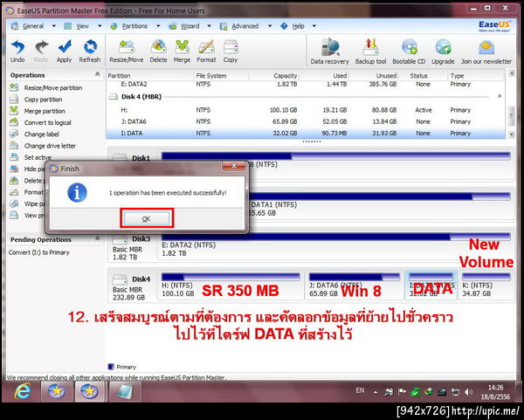Click the Merge toolbar icon

coord(183,47)
